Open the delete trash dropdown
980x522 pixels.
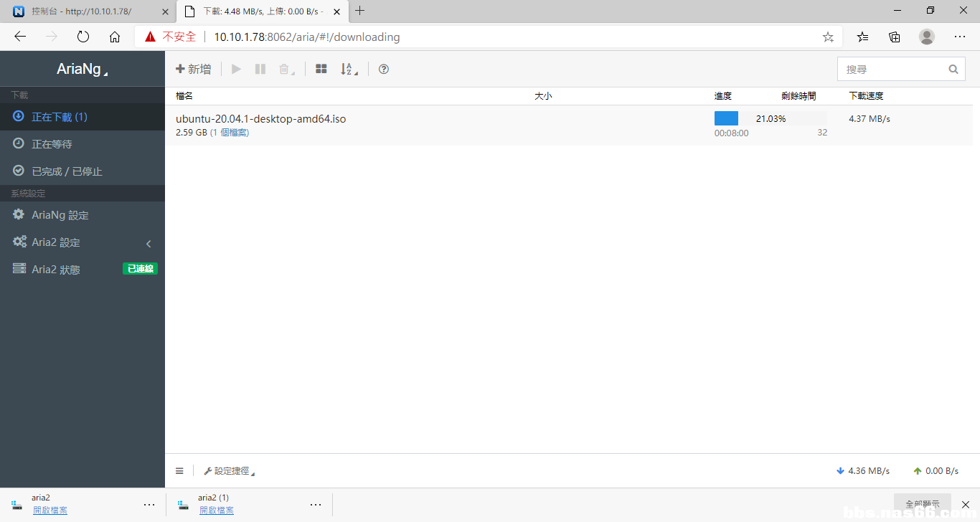286,69
